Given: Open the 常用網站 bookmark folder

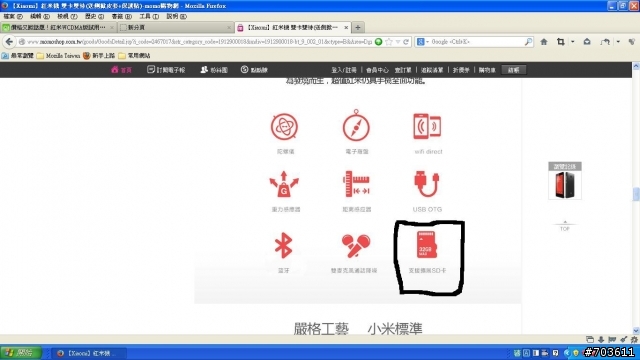Looking at the screenshot, I should [134, 56].
